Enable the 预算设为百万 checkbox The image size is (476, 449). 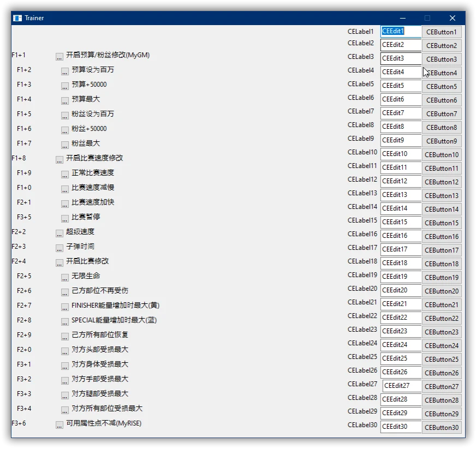tap(64, 71)
